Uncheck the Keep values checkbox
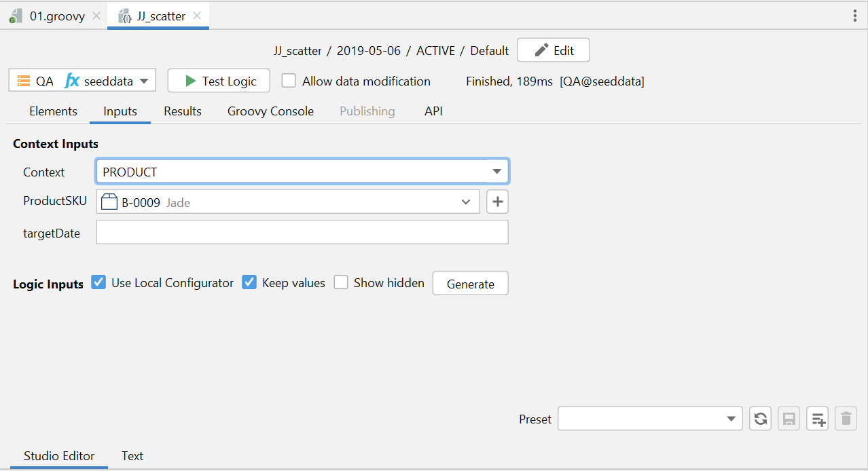Image resolution: width=868 pixels, height=471 pixels. coord(250,282)
